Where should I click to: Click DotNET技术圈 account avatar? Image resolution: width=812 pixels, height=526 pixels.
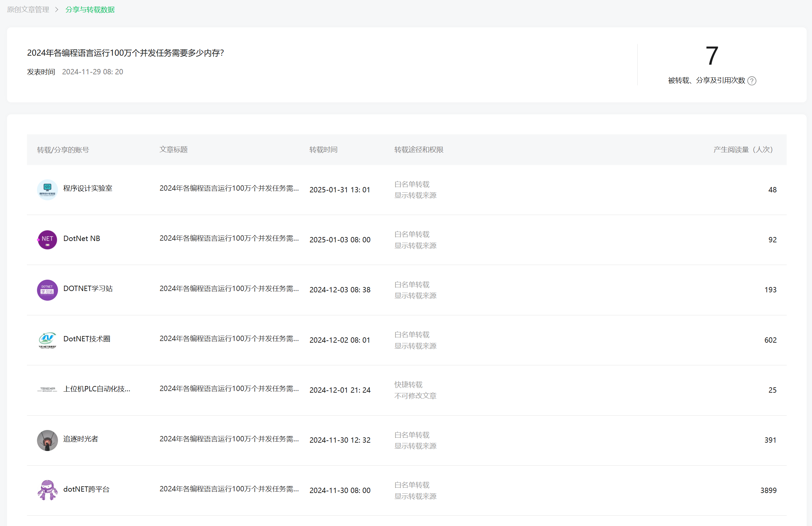(47, 340)
